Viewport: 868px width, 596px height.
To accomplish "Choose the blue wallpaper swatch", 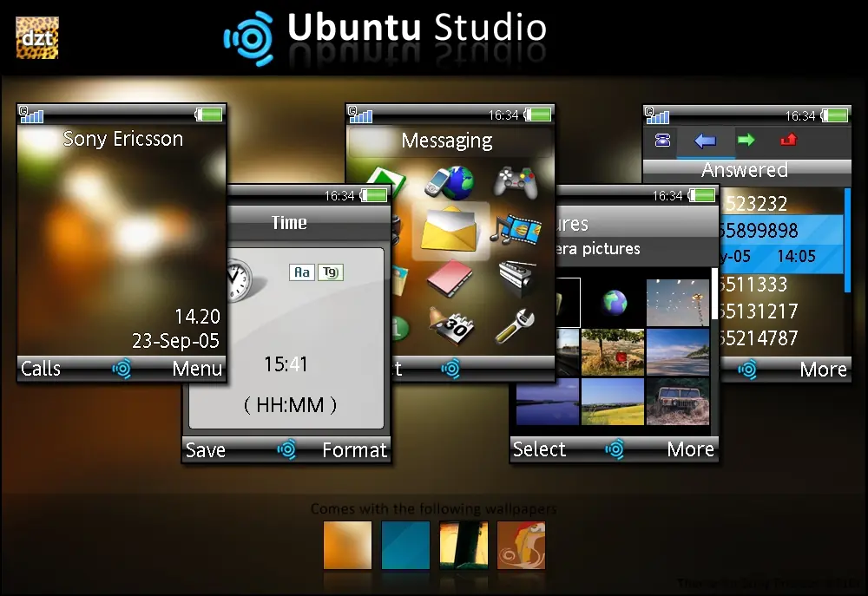I will [x=405, y=545].
